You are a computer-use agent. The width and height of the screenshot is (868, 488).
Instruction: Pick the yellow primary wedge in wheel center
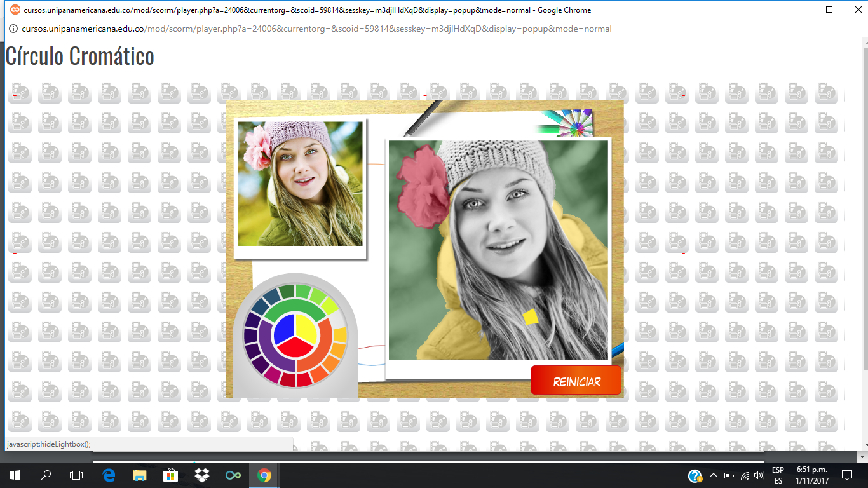[x=306, y=329]
